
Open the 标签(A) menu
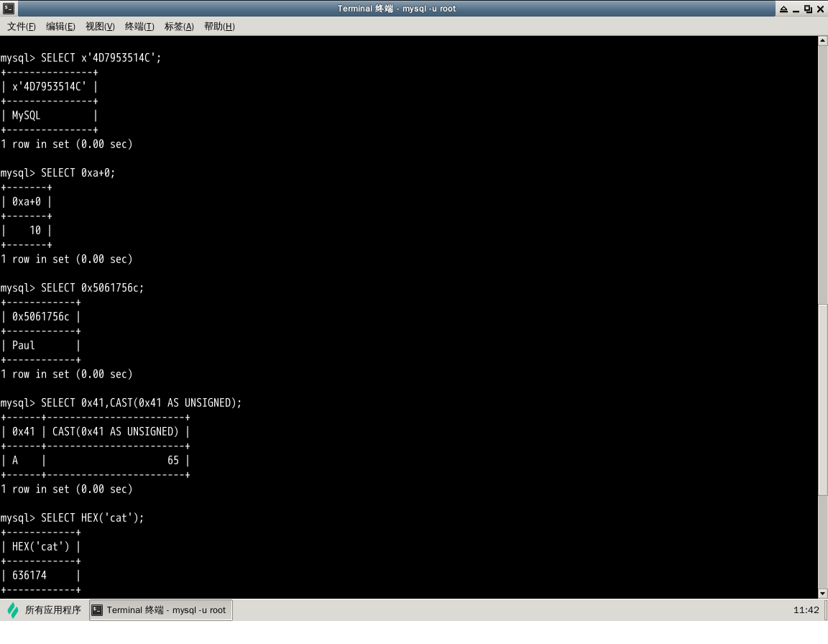[x=179, y=27]
